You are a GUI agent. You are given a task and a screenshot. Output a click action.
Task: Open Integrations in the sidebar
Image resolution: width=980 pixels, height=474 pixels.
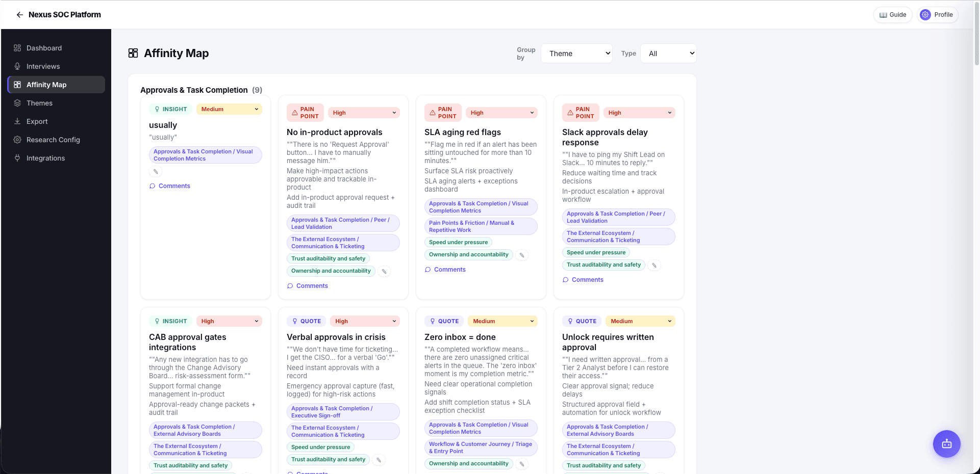[56, 158]
